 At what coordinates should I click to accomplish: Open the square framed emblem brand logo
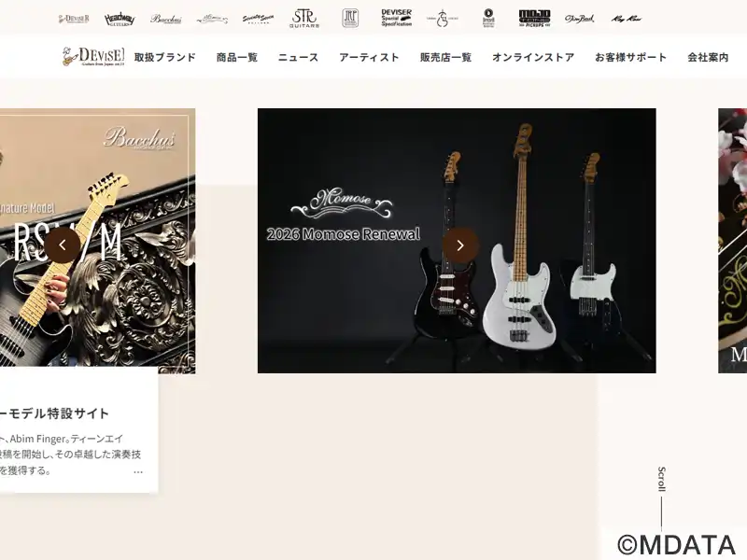pos(350,19)
